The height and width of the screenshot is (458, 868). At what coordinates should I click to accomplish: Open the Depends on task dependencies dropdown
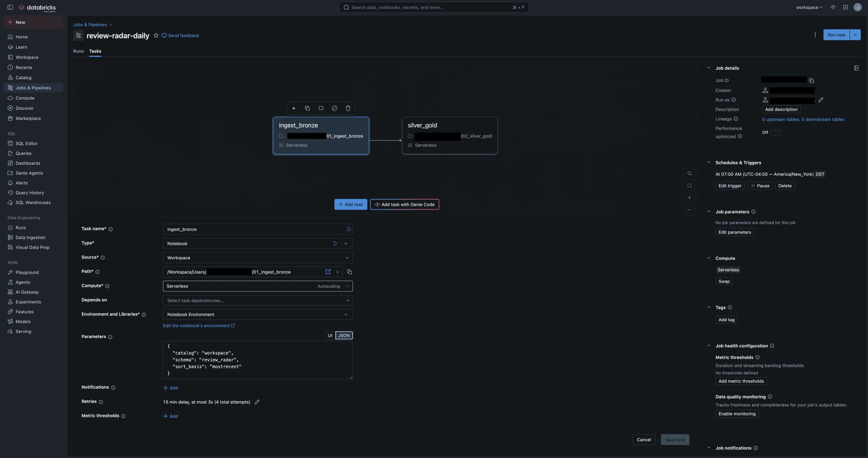(x=258, y=301)
